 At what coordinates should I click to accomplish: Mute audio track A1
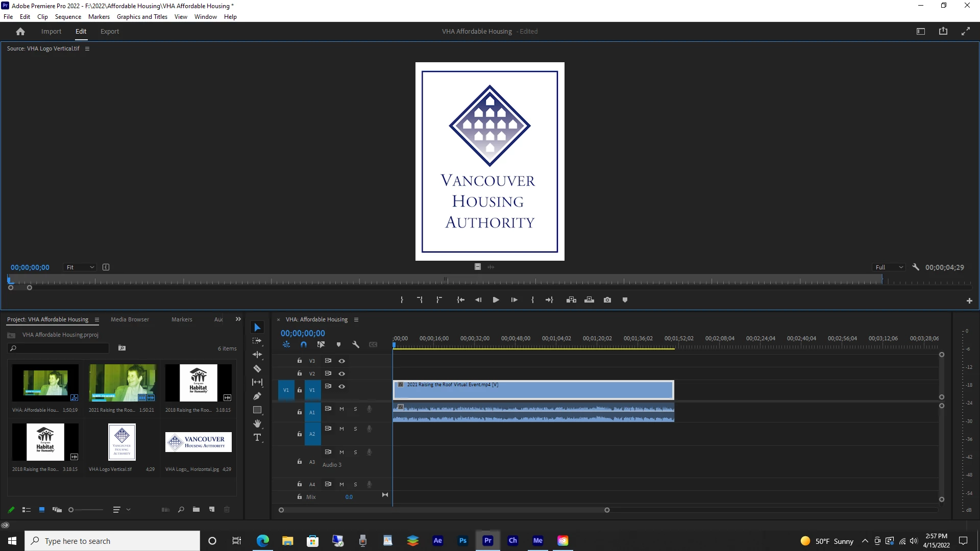[x=341, y=409]
